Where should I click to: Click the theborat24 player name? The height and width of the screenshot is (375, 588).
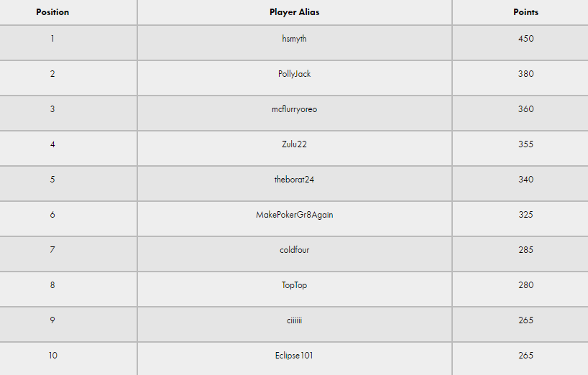(295, 180)
